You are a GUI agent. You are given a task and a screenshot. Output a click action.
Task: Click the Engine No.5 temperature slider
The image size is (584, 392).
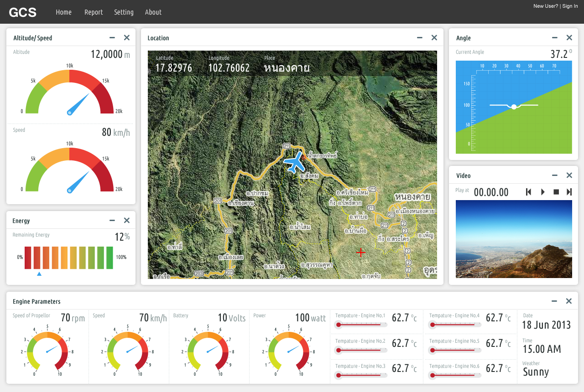point(455,350)
